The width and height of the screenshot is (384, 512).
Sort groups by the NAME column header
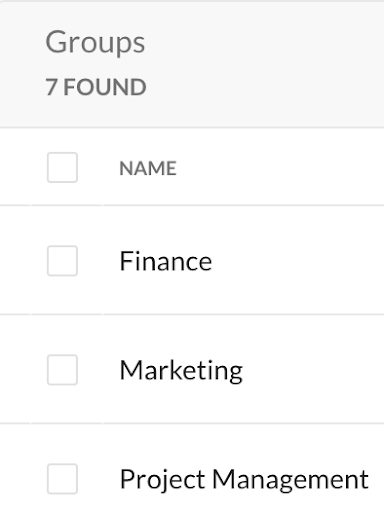point(148,168)
